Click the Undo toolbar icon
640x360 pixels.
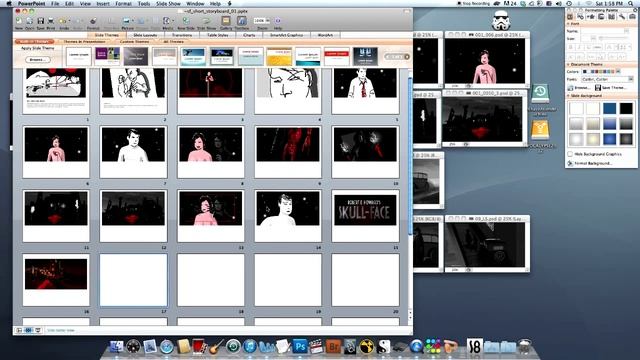62,21
